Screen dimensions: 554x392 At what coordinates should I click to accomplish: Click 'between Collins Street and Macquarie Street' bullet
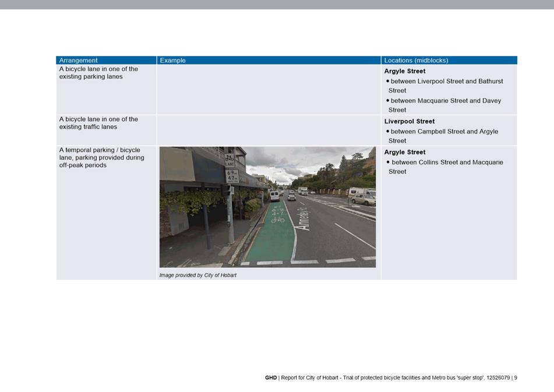445,167
